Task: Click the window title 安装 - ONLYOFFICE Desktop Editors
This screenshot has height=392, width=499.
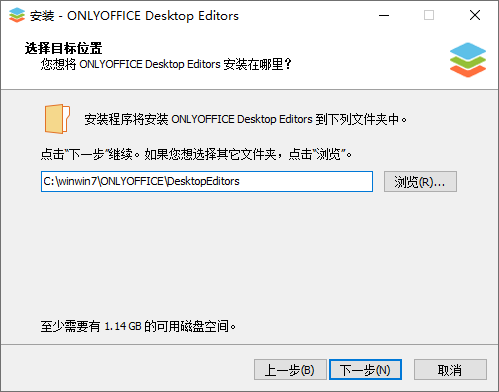Action: coord(134,16)
